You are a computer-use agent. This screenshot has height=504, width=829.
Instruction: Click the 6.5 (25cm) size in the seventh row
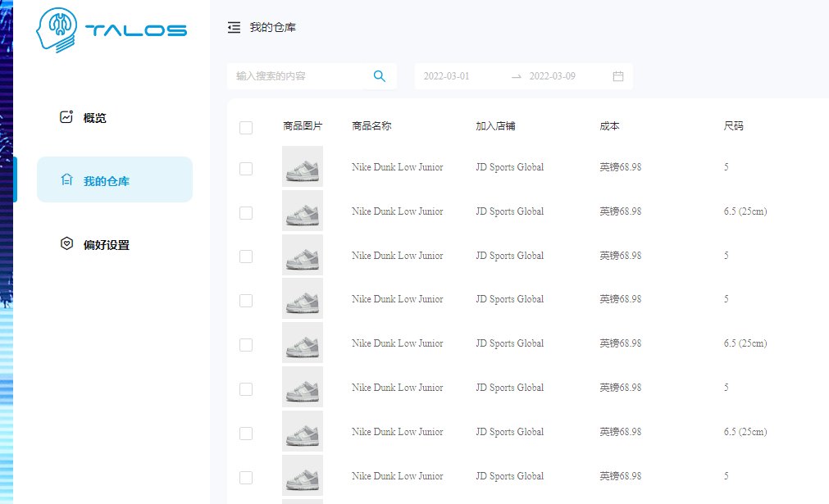(745, 432)
